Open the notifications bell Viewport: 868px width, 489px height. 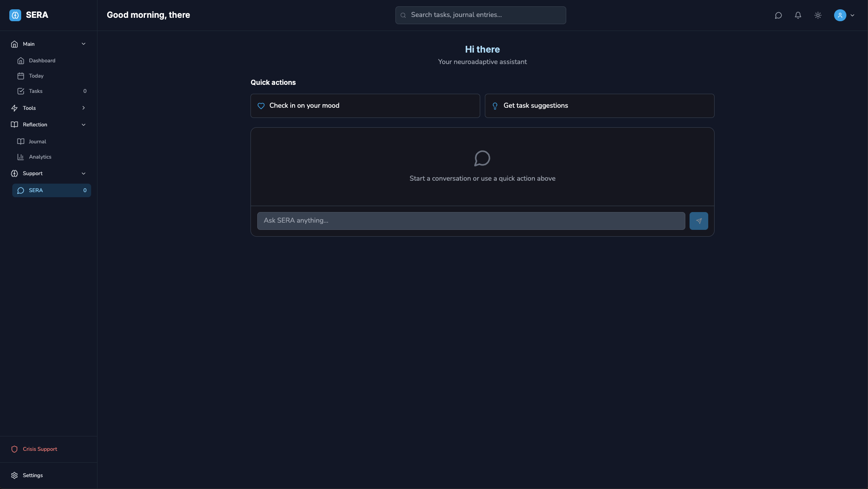[798, 15]
